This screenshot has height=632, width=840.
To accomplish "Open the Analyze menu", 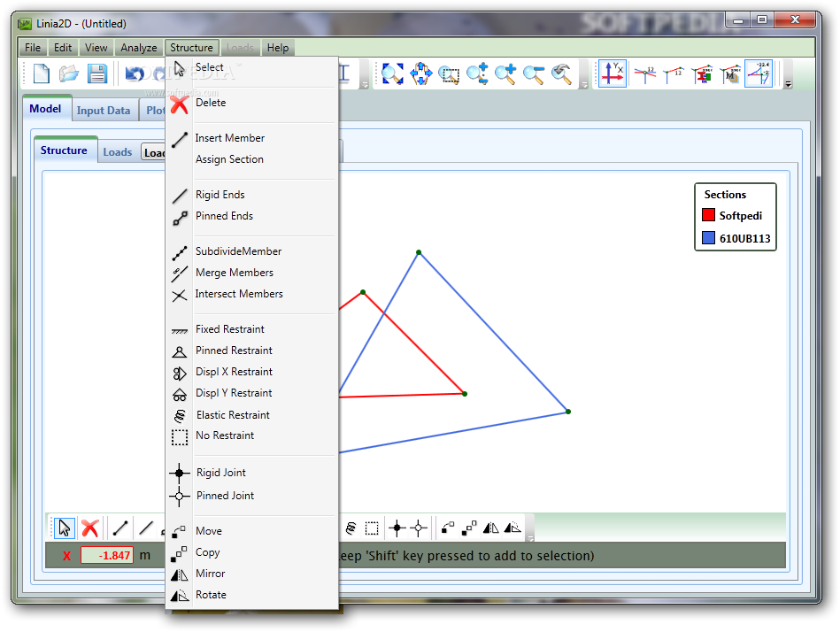I will click(x=139, y=48).
